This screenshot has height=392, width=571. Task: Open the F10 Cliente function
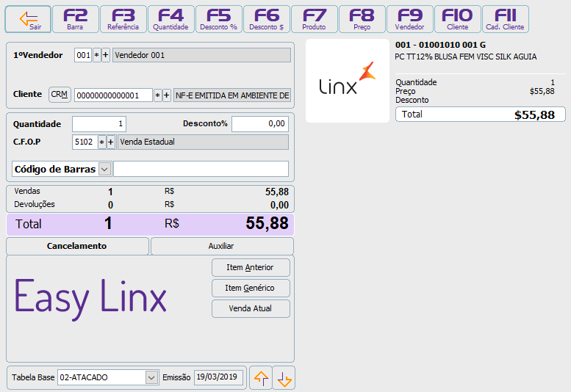pos(457,19)
